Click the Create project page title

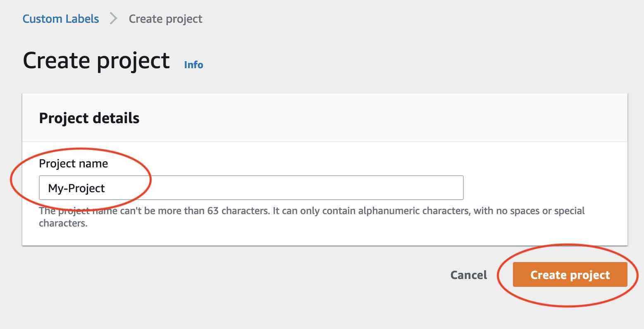coord(96,60)
